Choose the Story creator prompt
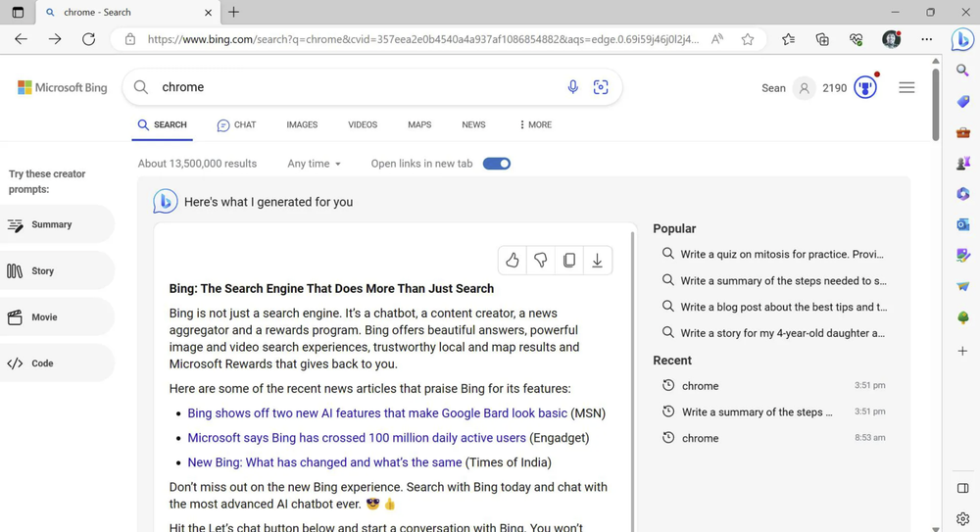The image size is (980, 532). [57, 270]
